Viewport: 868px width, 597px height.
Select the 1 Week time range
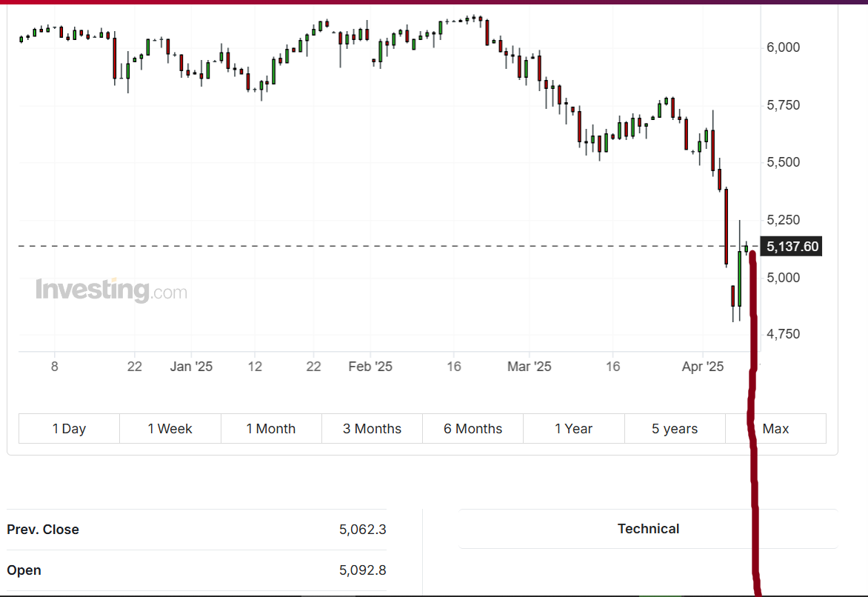170,429
